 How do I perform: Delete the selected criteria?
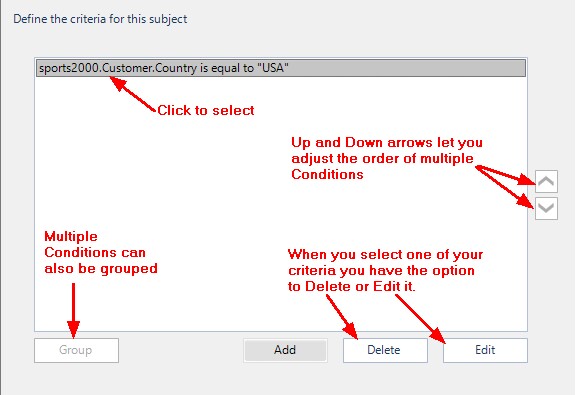coord(385,350)
